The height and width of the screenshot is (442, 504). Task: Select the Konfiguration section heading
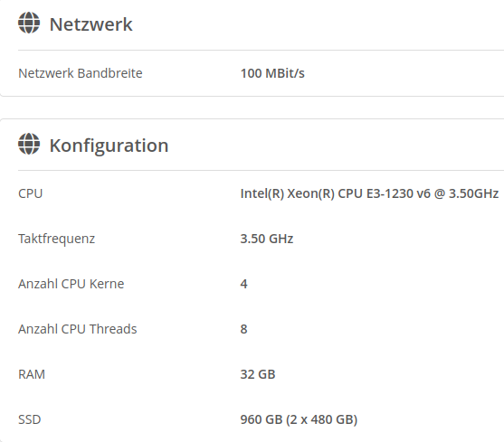(109, 146)
